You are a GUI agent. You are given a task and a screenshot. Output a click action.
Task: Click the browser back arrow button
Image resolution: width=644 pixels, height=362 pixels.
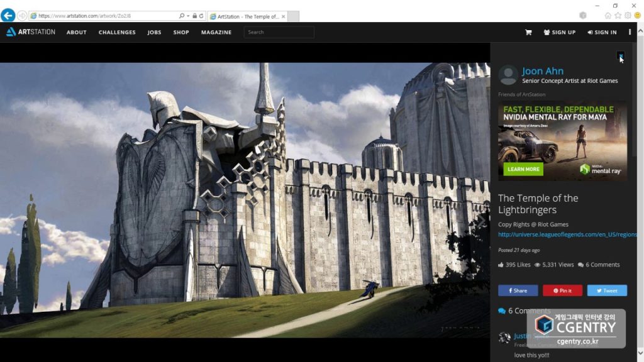click(8, 16)
